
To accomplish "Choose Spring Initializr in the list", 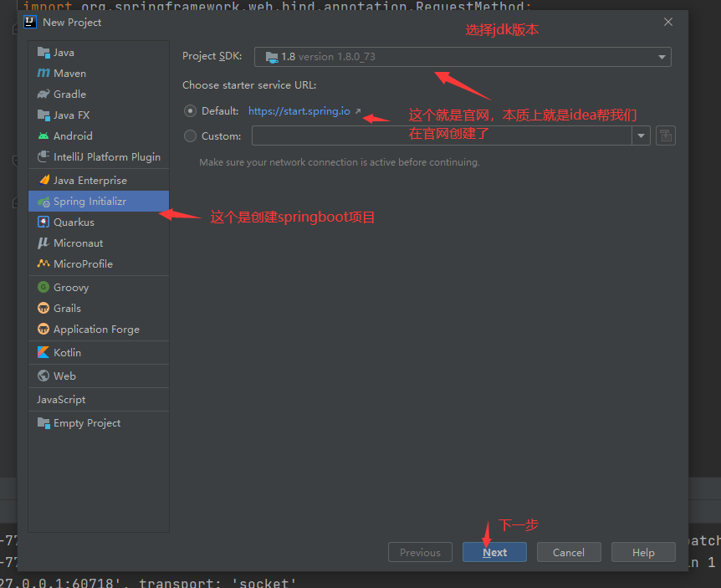I will pyautogui.click(x=99, y=202).
